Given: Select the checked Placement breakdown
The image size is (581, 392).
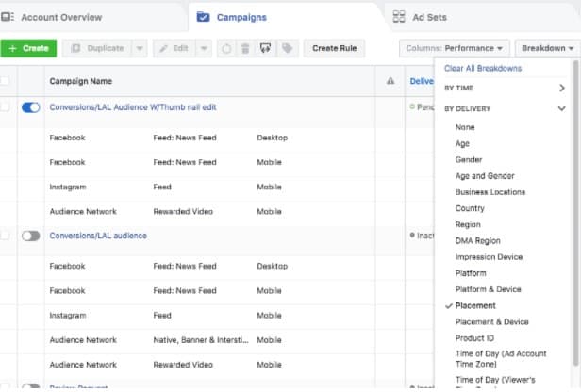Looking at the screenshot, I should (475, 305).
